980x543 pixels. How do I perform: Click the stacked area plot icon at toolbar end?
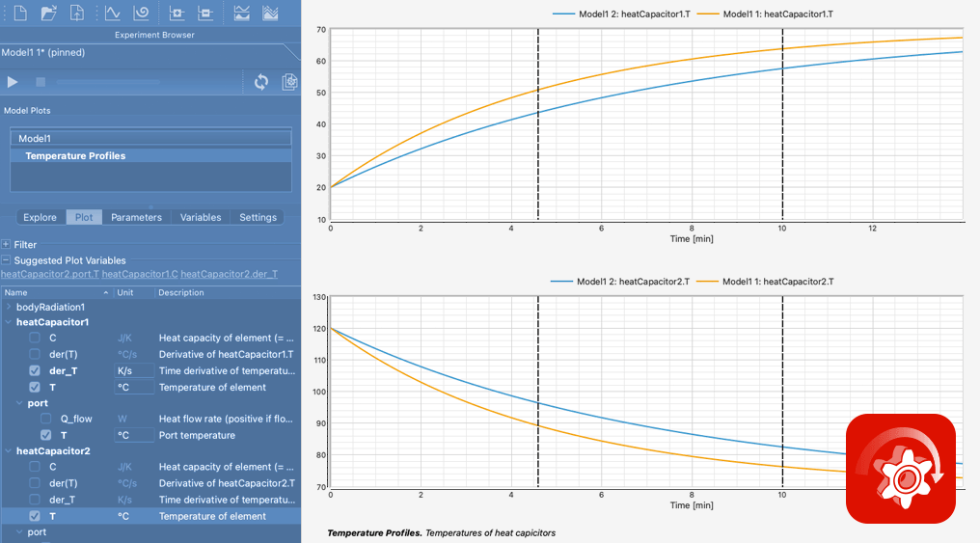[270, 13]
